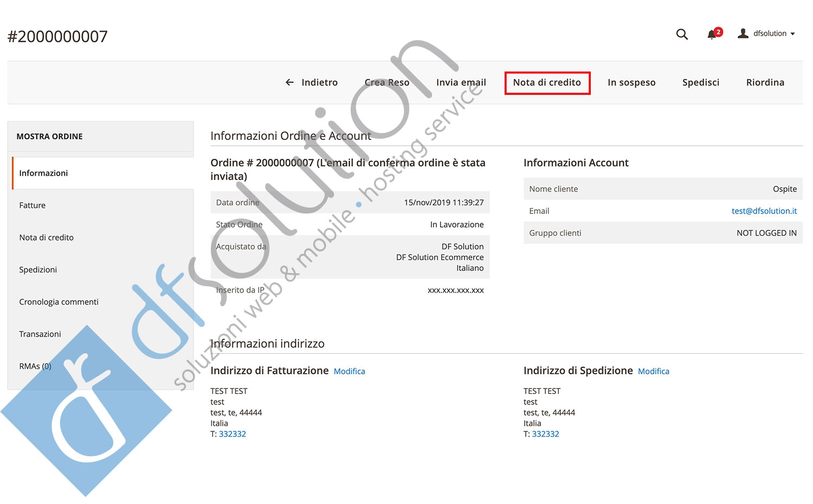Click the Ospite customer name value

point(785,189)
